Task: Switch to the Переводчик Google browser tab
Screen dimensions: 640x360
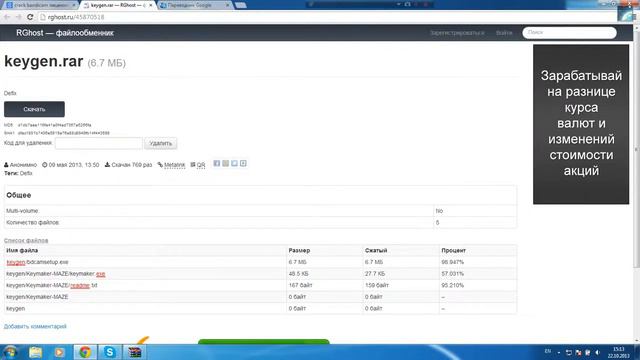Action: tap(195, 5)
